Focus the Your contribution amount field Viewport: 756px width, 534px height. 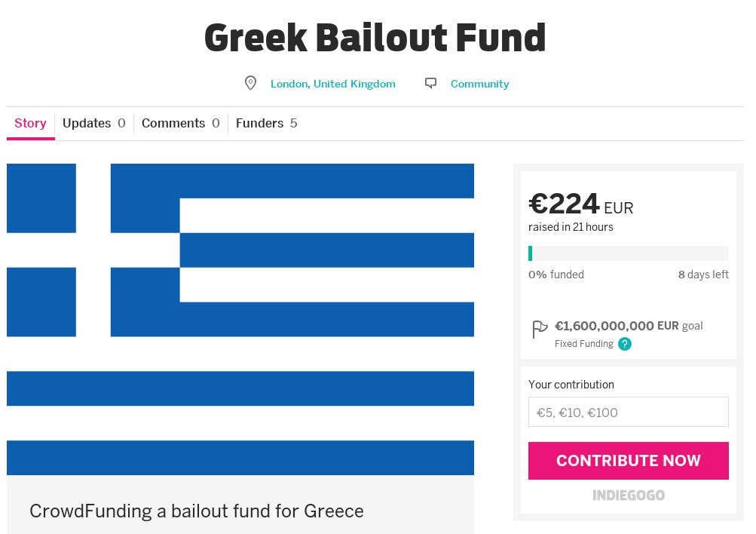coord(629,412)
